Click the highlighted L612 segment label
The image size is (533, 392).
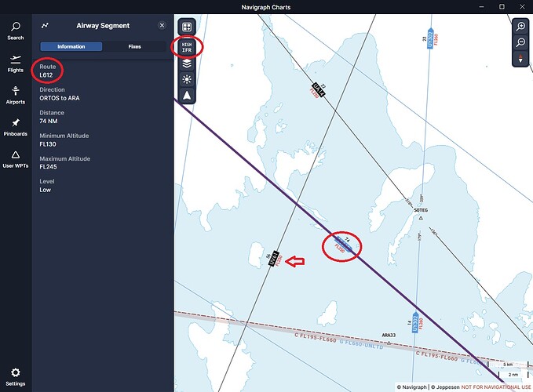tap(343, 245)
